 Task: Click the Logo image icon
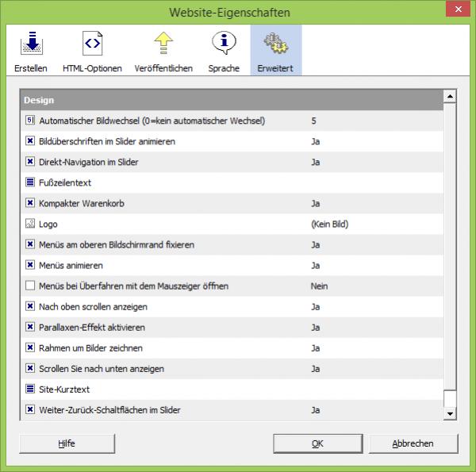pyautogui.click(x=30, y=224)
